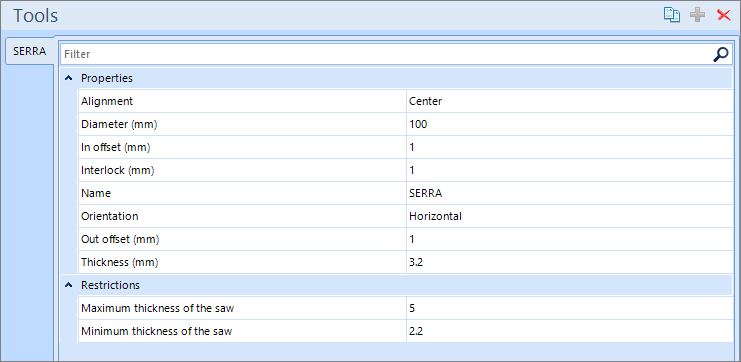
Task: Collapse the Properties section
Action: 69,78
